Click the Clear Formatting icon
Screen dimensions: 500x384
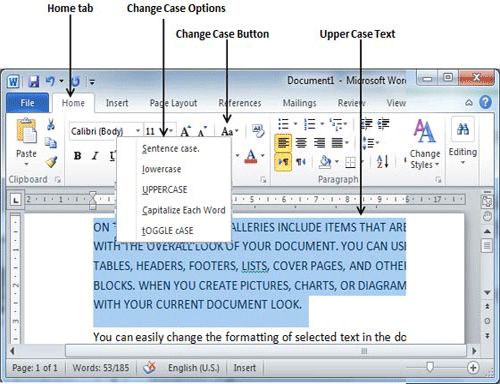coord(258,131)
